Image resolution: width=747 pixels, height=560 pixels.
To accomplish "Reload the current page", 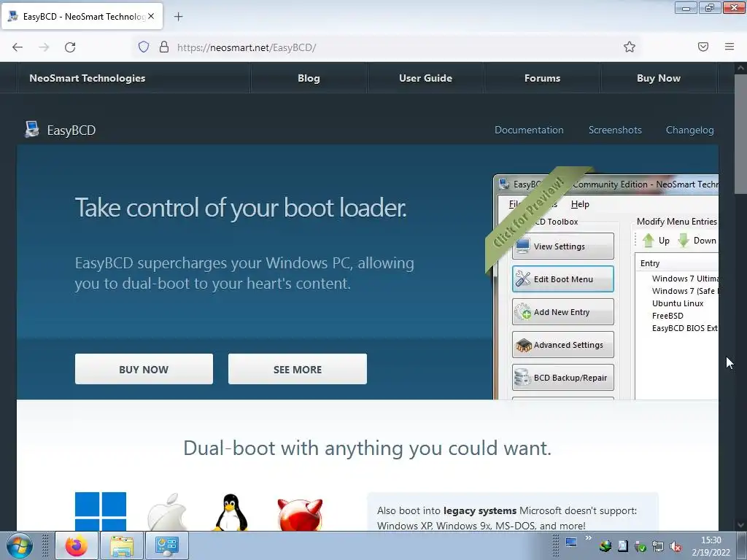I will [70, 47].
